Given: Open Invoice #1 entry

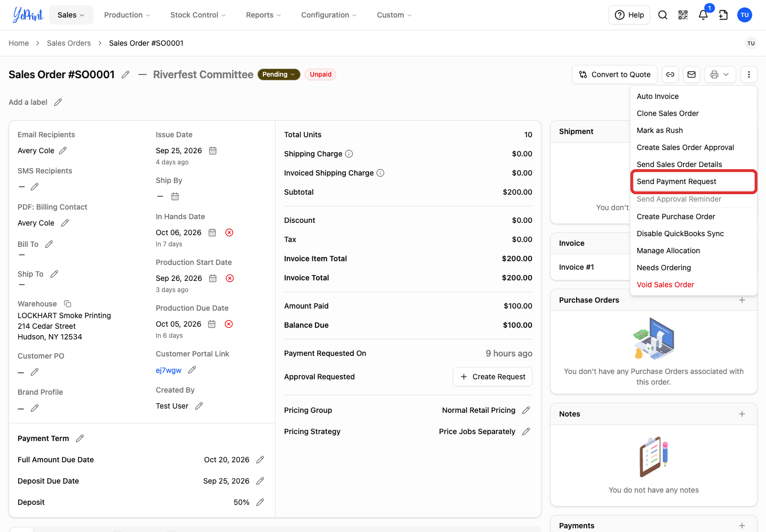Looking at the screenshot, I should (577, 267).
